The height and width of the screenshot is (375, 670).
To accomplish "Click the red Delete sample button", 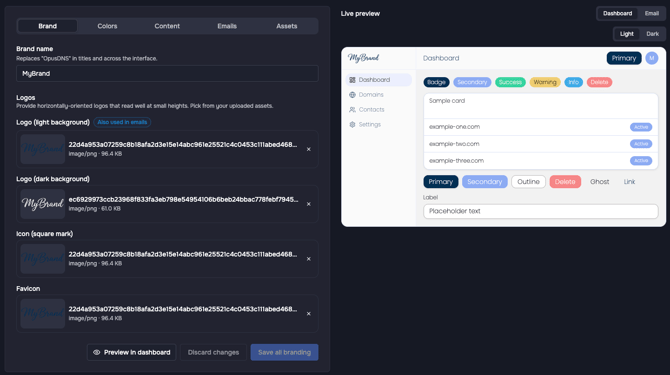I will (565, 182).
